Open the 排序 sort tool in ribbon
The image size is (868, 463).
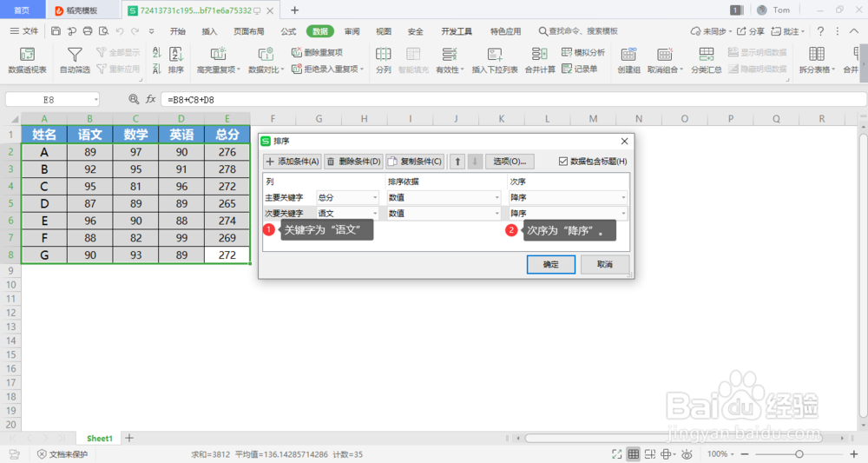pyautogui.click(x=176, y=60)
